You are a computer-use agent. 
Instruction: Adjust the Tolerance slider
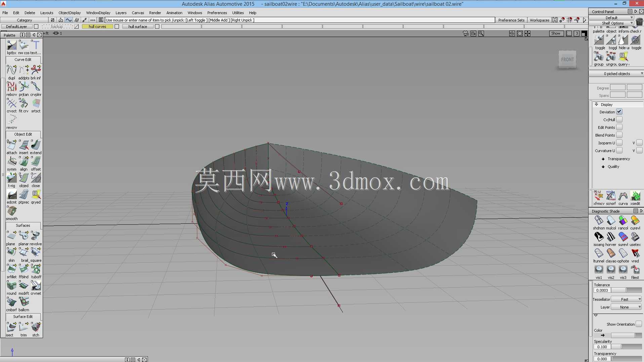(x=626, y=290)
